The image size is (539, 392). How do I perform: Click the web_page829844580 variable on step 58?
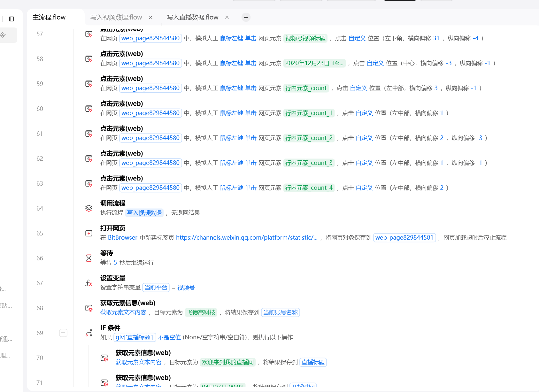150,63
